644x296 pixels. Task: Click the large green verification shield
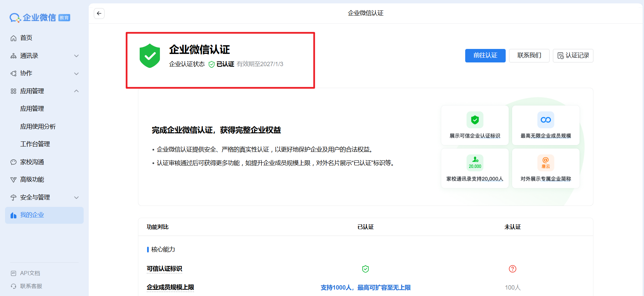(150, 56)
